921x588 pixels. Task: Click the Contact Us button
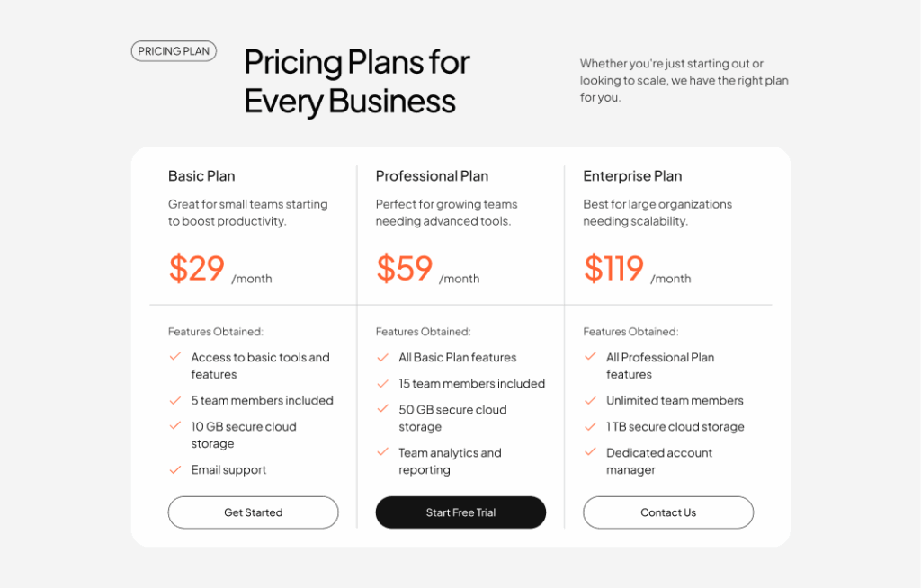[x=667, y=512]
